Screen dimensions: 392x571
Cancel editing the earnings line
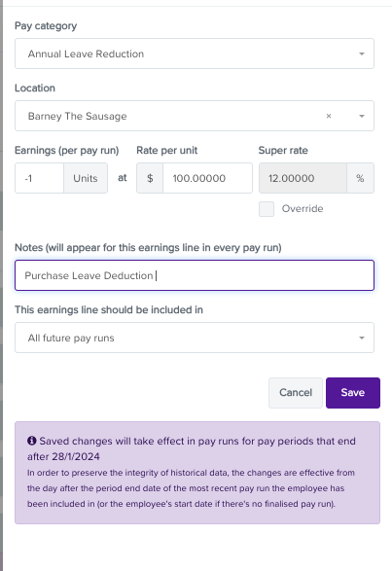(296, 393)
